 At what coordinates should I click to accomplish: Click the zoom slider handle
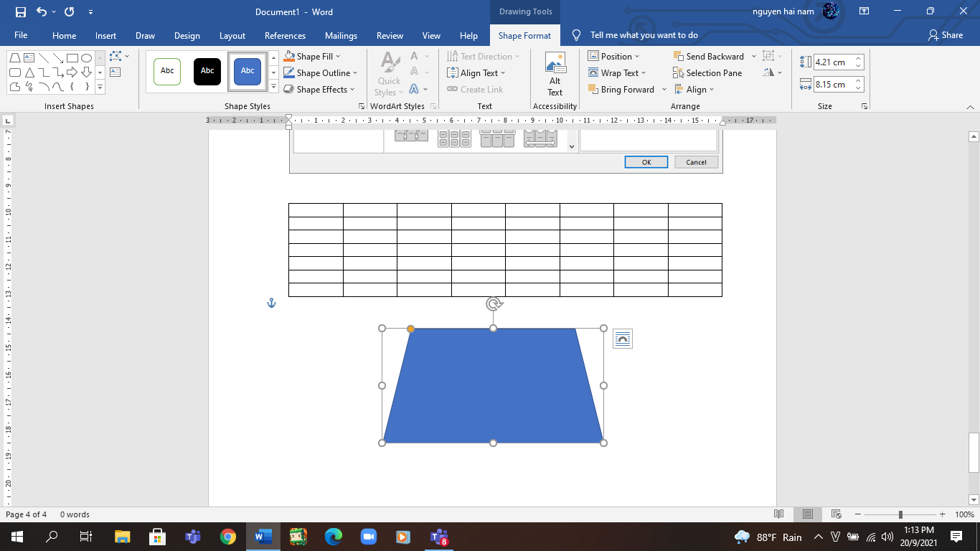click(x=900, y=514)
